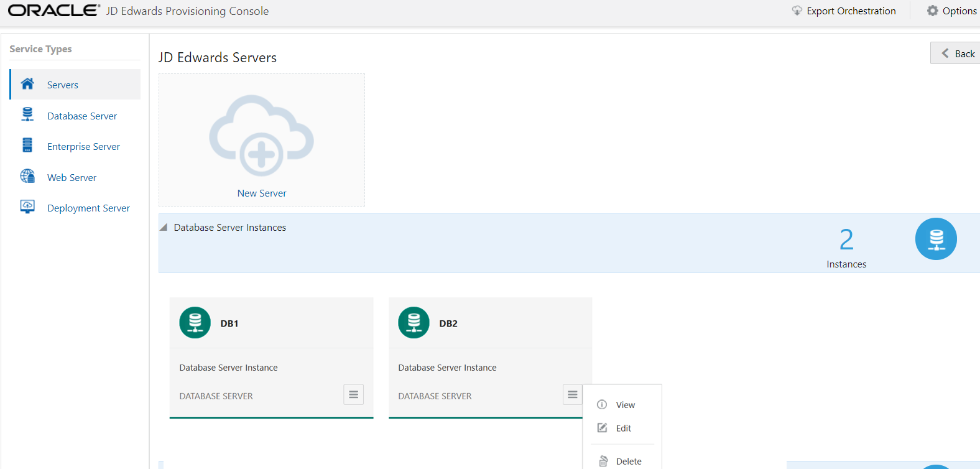Image resolution: width=980 pixels, height=469 pixels.
Task: Click Database Server Instances heading text
Action: pyautogui.click(x=230, y=228)
